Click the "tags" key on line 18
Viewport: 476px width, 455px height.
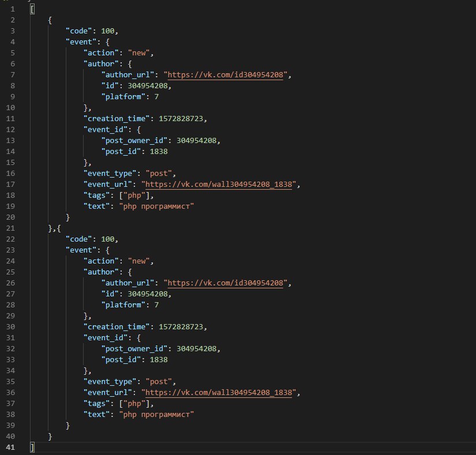(96, 195)
